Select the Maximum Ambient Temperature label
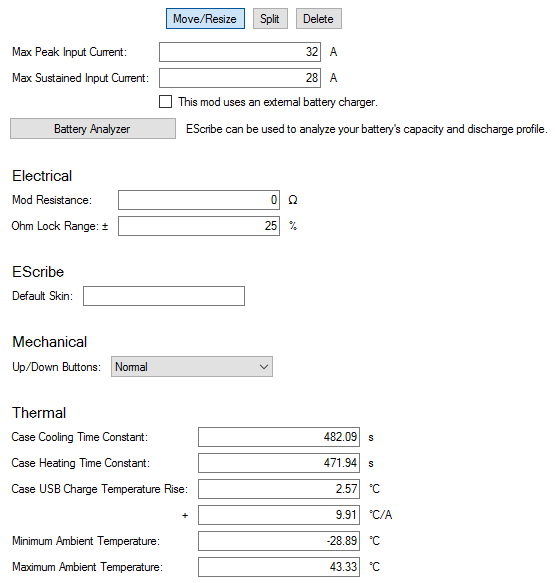The height and width of the screenshot is (583, 555). point(87,567)
